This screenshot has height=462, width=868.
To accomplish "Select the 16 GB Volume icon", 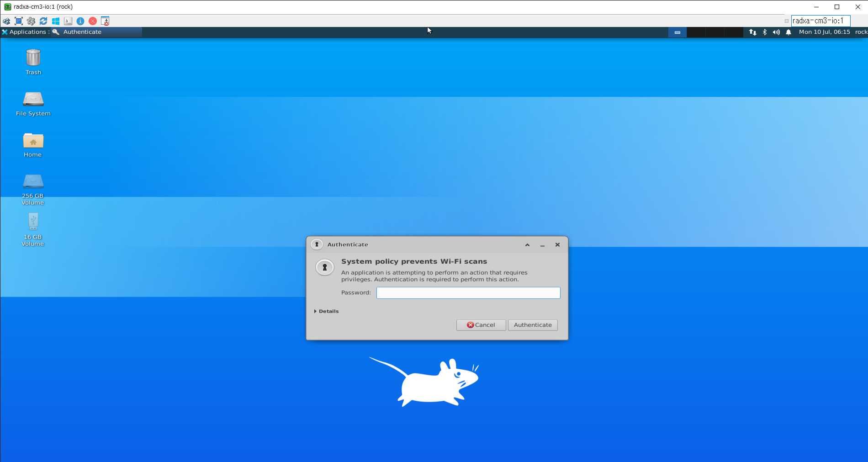I will pos(33,229).
